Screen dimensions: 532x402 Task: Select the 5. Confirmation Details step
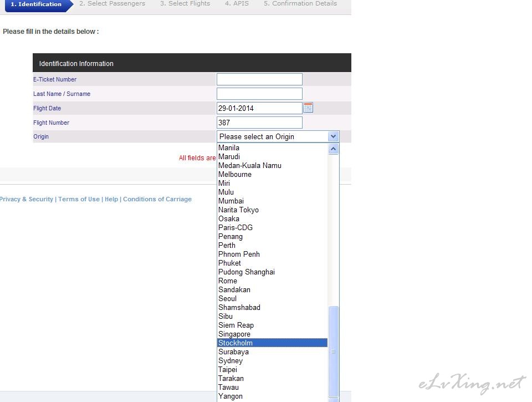(300, 3)
